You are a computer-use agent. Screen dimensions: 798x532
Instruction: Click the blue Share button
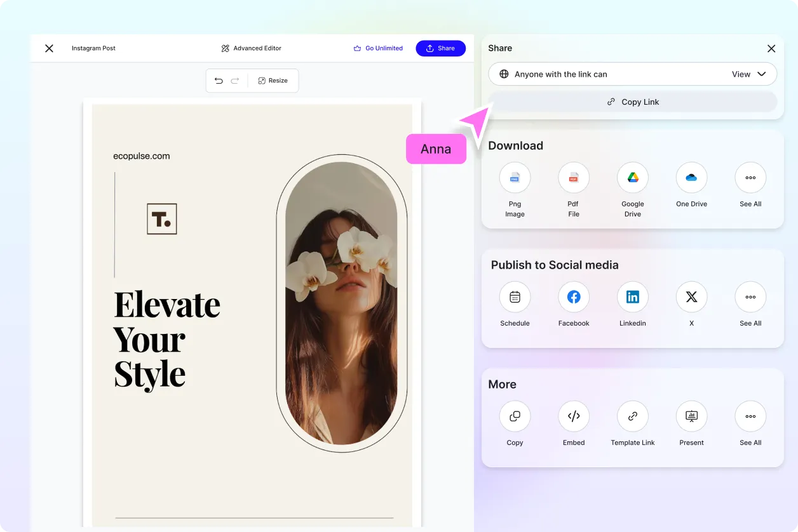440,48
